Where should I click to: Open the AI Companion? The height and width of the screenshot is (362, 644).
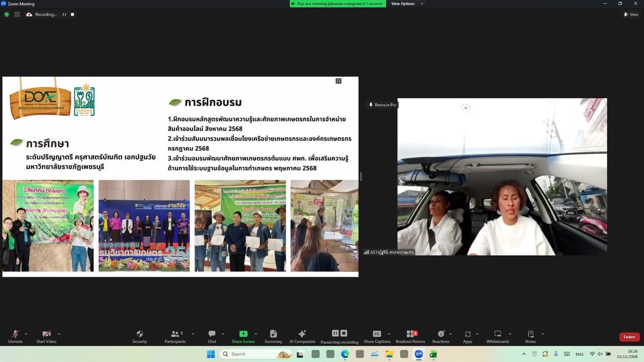(302, 334)
